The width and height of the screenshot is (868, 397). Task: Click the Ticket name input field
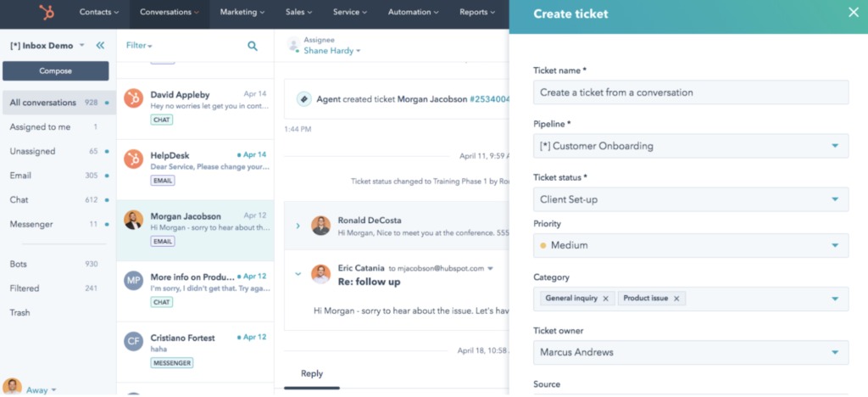(690, 92)
